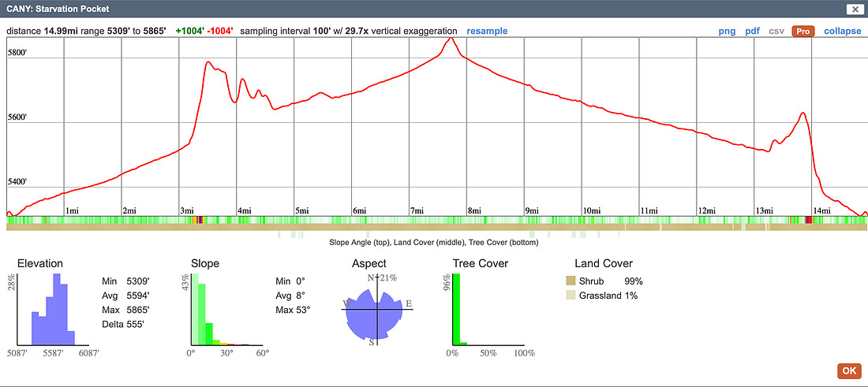This screenshot has width=868, height=387.
Task: Export the profile as png
Action: click(727, 31)
